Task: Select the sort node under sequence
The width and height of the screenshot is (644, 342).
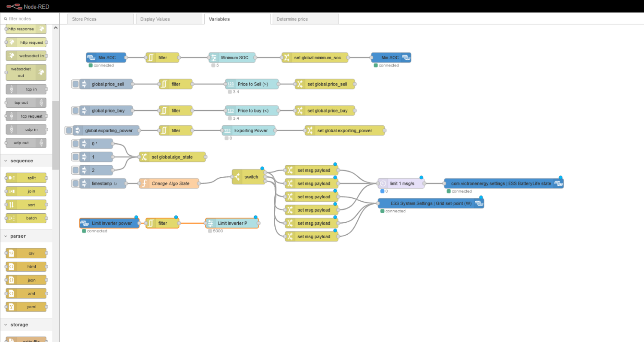Action: click(26, 205)
